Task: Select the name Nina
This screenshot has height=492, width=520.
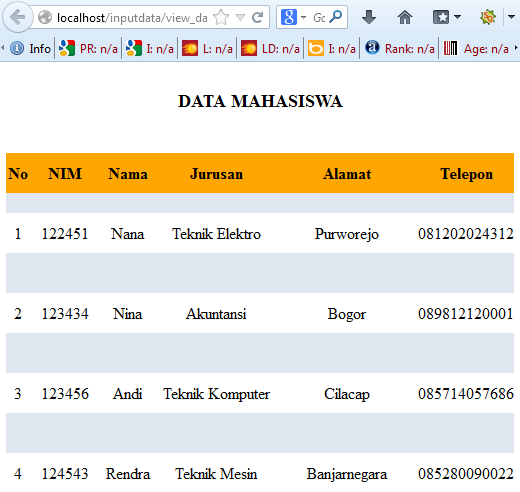Action: [128, 313]
